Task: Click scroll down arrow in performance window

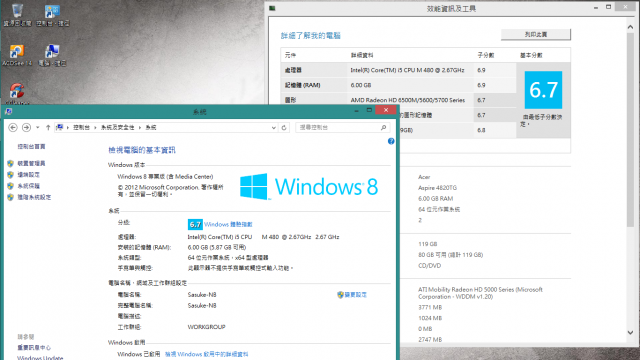Action: click(x=631, y=333)
